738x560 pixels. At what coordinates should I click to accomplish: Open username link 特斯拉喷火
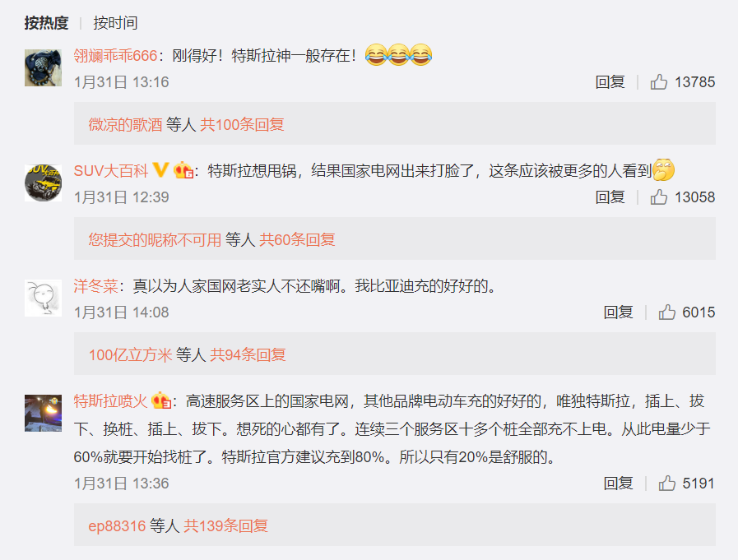coord(110,401)
